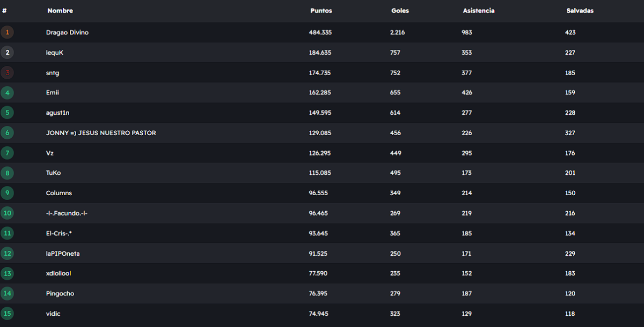Sort by the Salvadas column header
This screenshot has width=644, height=327.
point(580,11)
